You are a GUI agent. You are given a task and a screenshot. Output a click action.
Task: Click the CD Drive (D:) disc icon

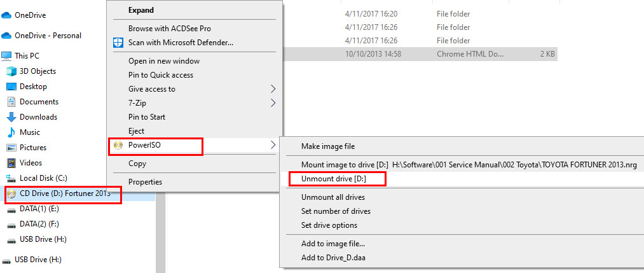(11, 193)
